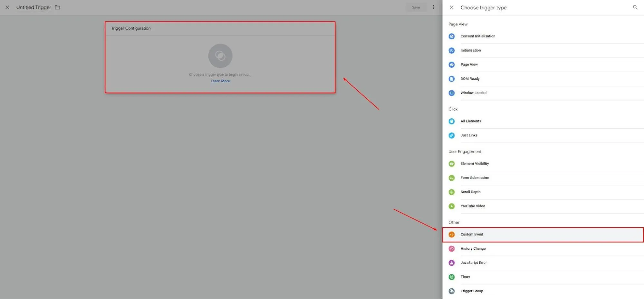Select the Consent Initialisation trigger icon
Viewport: 644px width, 299px height.
tap(452, 36)
